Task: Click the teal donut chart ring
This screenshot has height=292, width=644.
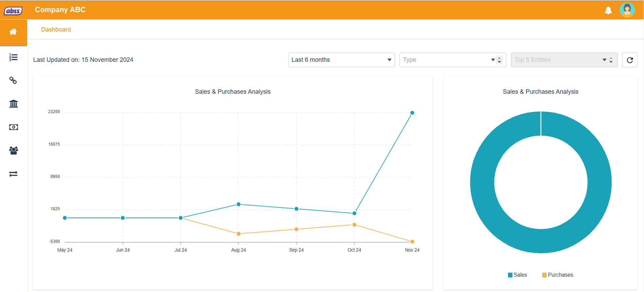Action: (x=482, y=182)
